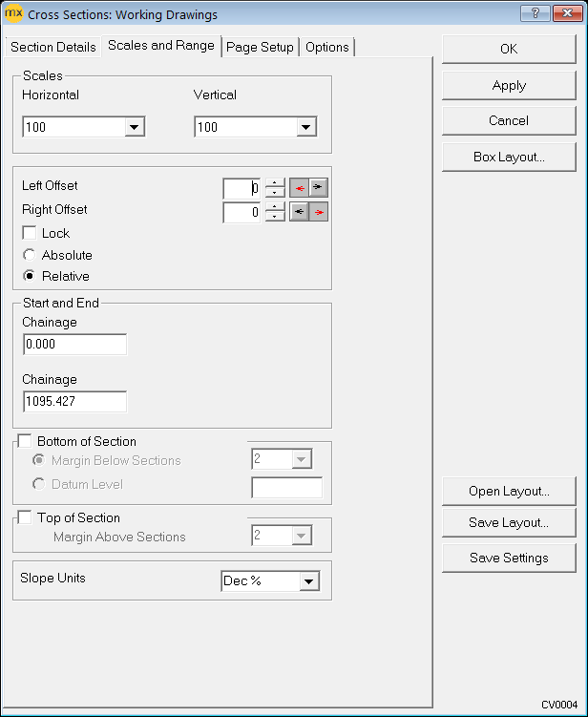This screenshot has height=717, width=588.
Task: Check the Top of Section option
Action: [x=25, y=517]
